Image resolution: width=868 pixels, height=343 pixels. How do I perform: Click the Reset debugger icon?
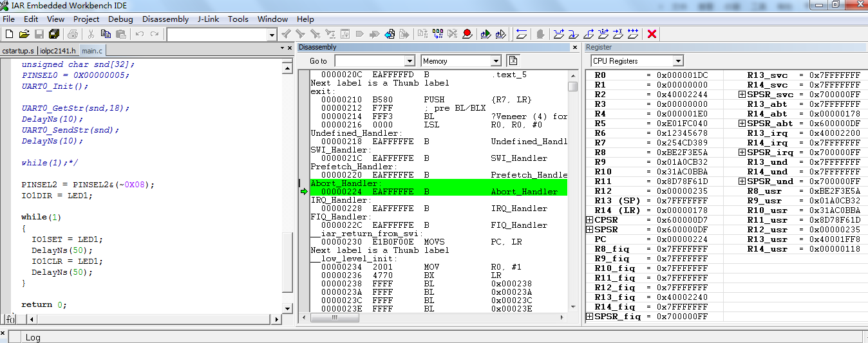click(522, 34)
